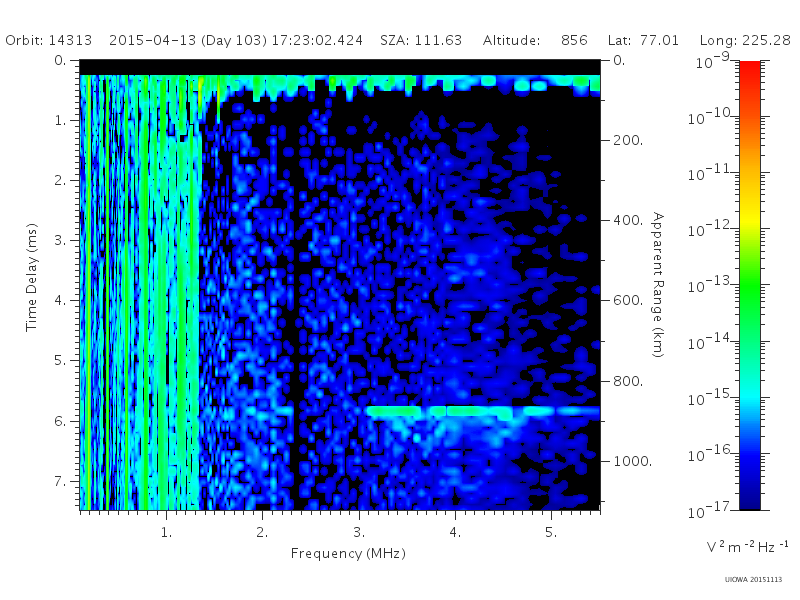
Task: Click the 'Altitude:' label
Action: click(511, 40)
